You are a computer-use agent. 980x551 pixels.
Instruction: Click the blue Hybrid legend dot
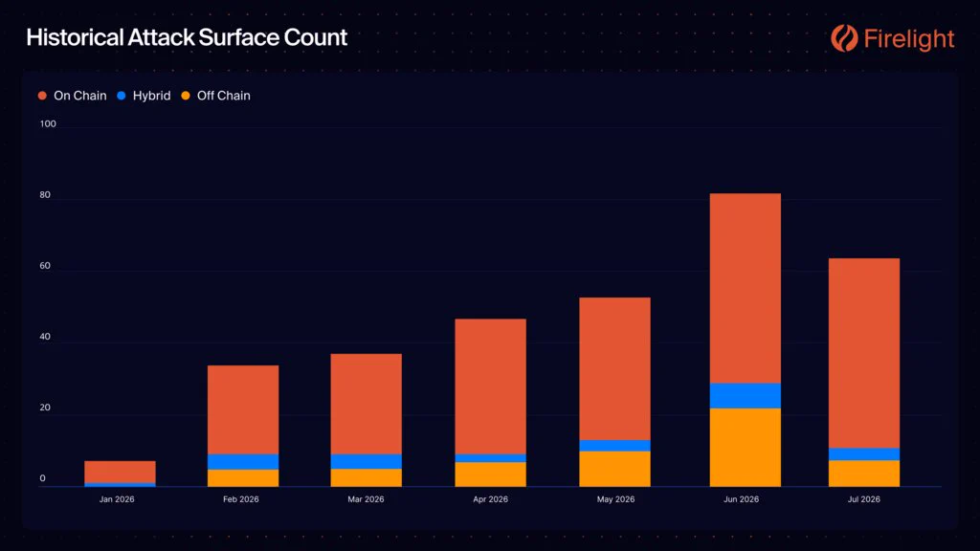pos(122,96)
